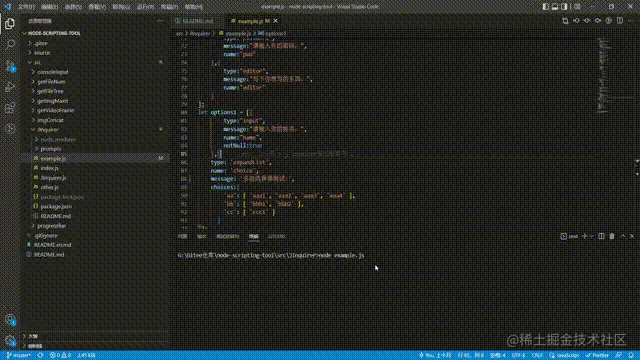Switch to the Problems panel tab
This screenshot has width=640, height=360.
pos(182,236)
